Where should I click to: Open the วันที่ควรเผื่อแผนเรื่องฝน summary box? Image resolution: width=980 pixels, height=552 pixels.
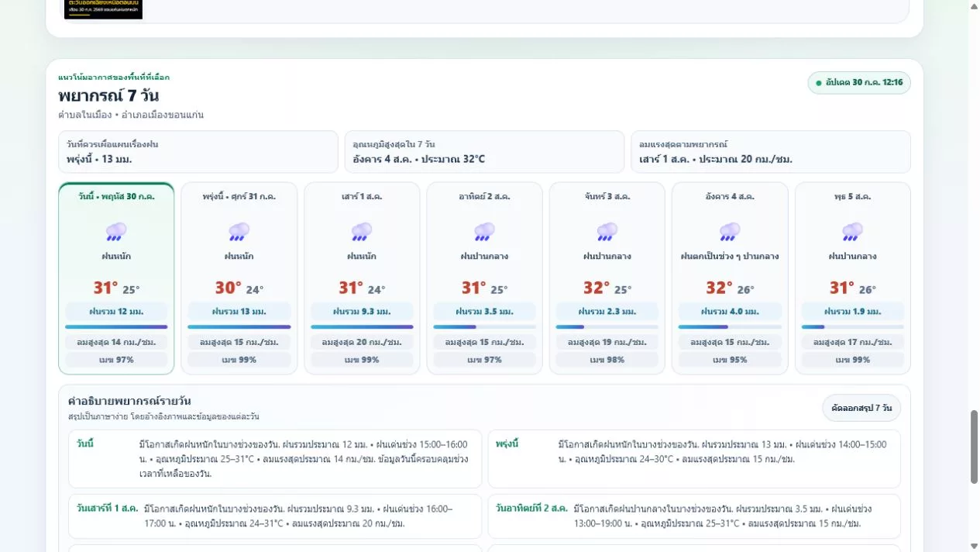click(198, 152)
